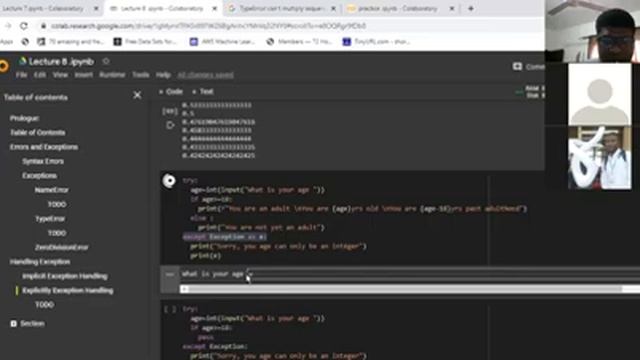640x360 pixels.
Task: Close the Table of contents panel
Action: [137, 96]
